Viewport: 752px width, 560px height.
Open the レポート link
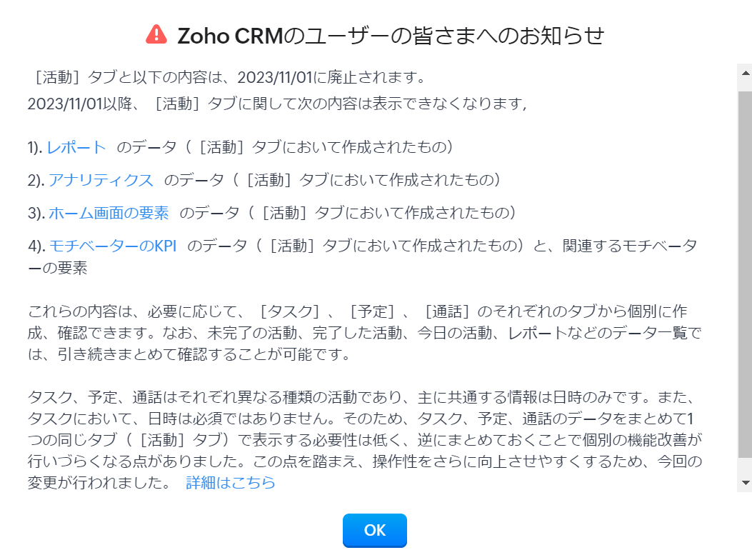pyautogui.click(x=76, y=147)
